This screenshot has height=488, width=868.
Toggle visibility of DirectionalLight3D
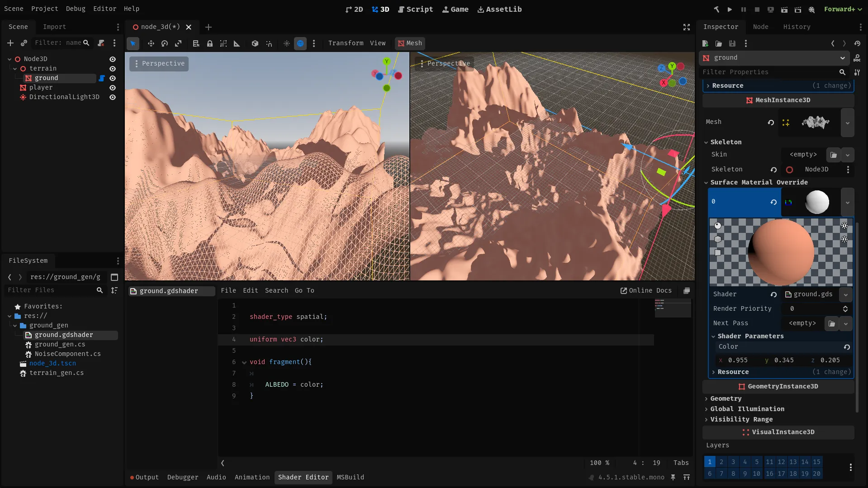[113, 97]
